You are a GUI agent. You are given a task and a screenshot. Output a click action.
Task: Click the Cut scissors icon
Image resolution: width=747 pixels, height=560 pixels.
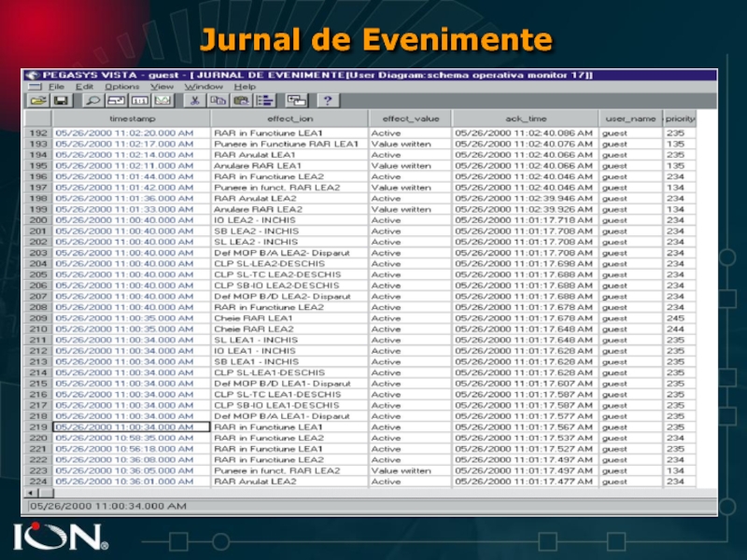[x=194, y=101]
